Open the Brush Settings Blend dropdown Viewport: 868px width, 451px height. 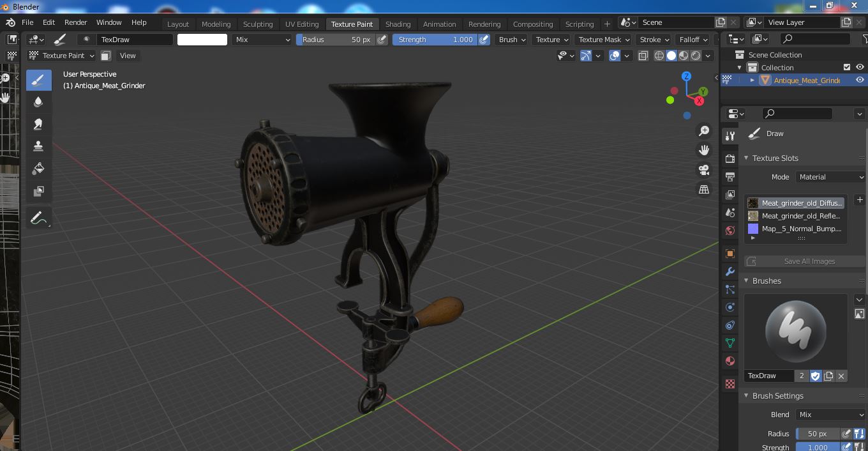click(830, 415)
